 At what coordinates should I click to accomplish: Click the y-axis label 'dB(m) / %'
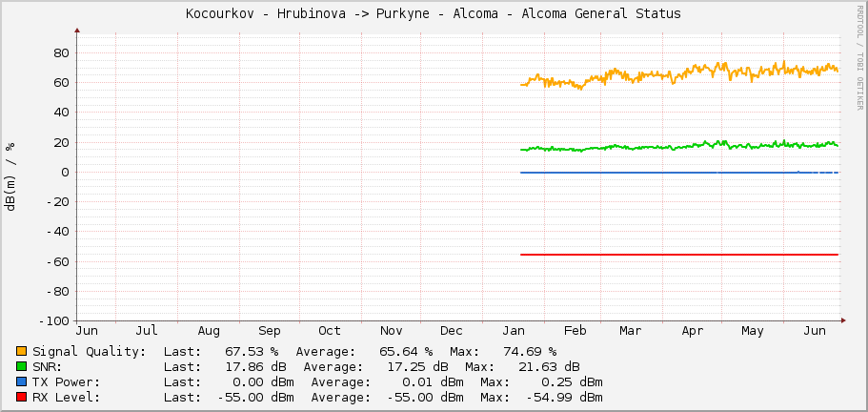click(10, 176)
